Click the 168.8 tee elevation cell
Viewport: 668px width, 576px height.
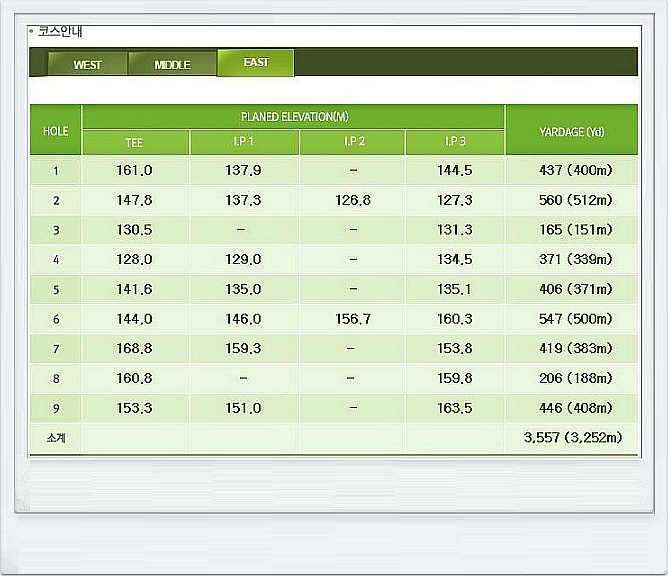tap(135, 349)
